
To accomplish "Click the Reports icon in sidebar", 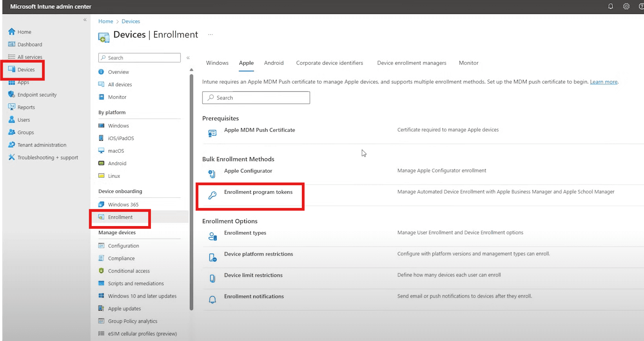I will (x=12, y=107).
